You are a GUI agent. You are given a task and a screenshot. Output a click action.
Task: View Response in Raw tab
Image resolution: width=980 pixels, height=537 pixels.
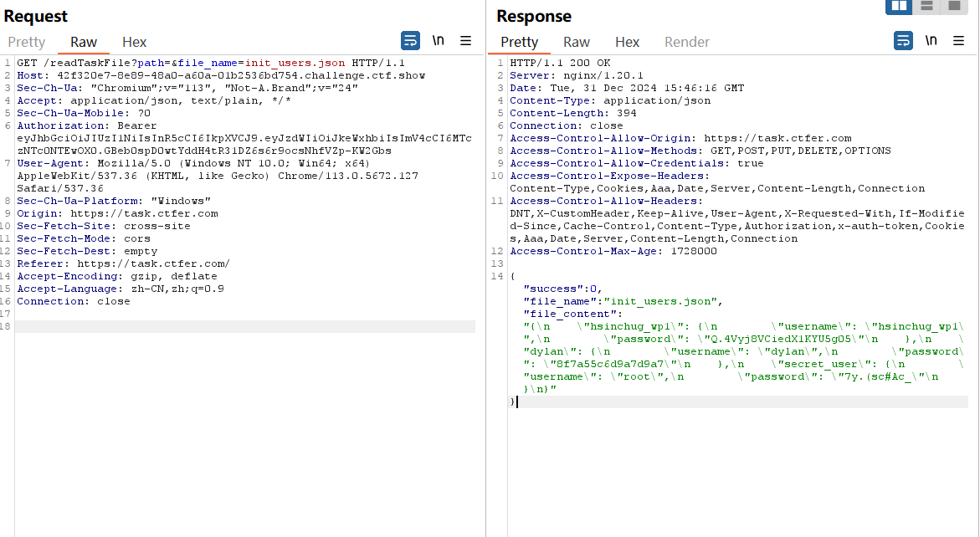(x=577, y=42)
